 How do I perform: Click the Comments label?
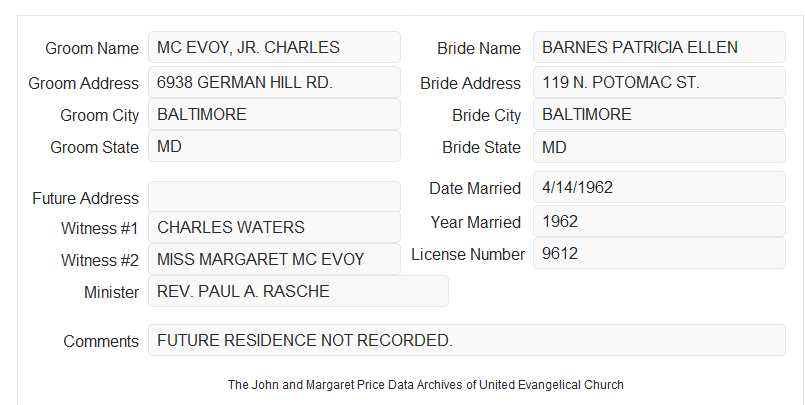(x=101, y=341)
